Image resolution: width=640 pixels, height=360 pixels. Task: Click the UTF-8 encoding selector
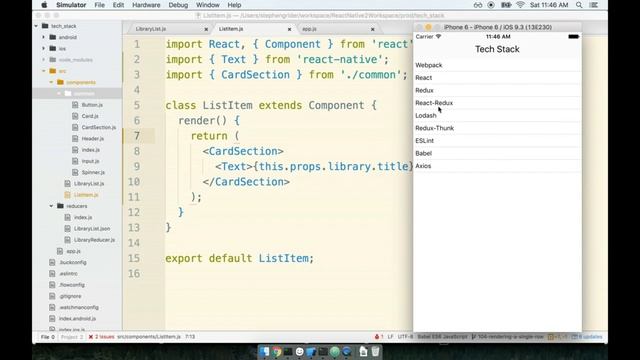(405, 337)
